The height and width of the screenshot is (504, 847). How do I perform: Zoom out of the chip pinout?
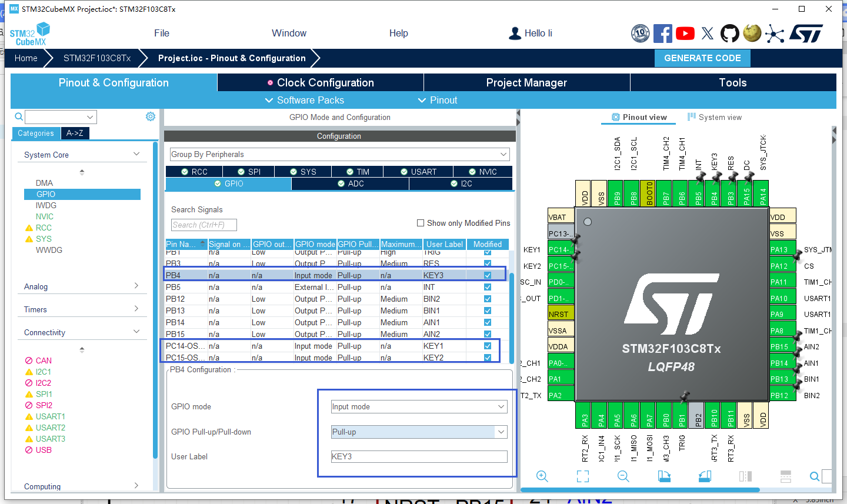623,476
